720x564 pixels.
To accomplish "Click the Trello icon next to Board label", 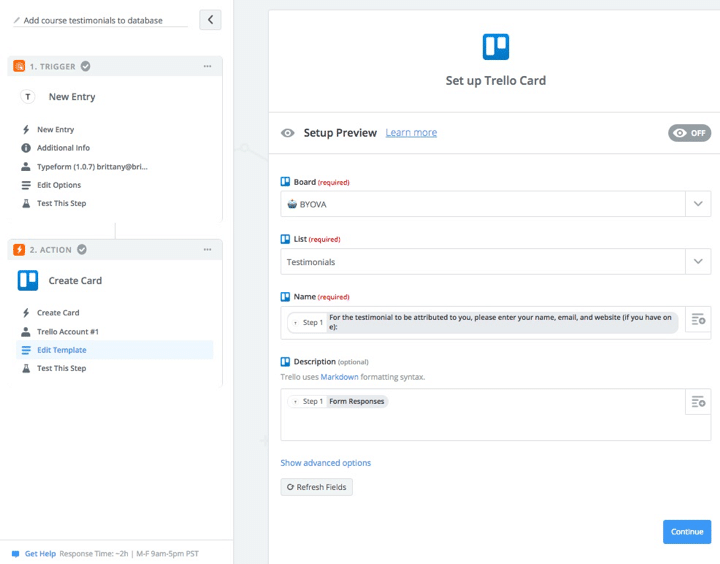I will coord(285,182).
